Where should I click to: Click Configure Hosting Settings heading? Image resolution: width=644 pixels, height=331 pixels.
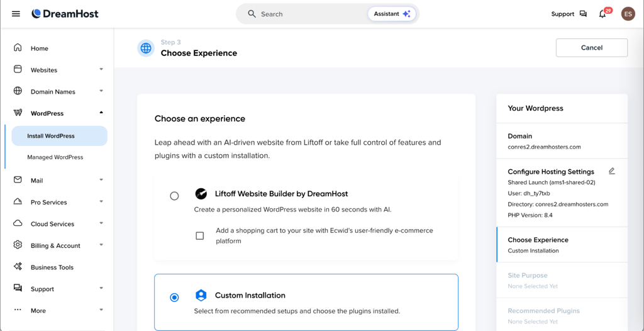[x=551, y=172]
